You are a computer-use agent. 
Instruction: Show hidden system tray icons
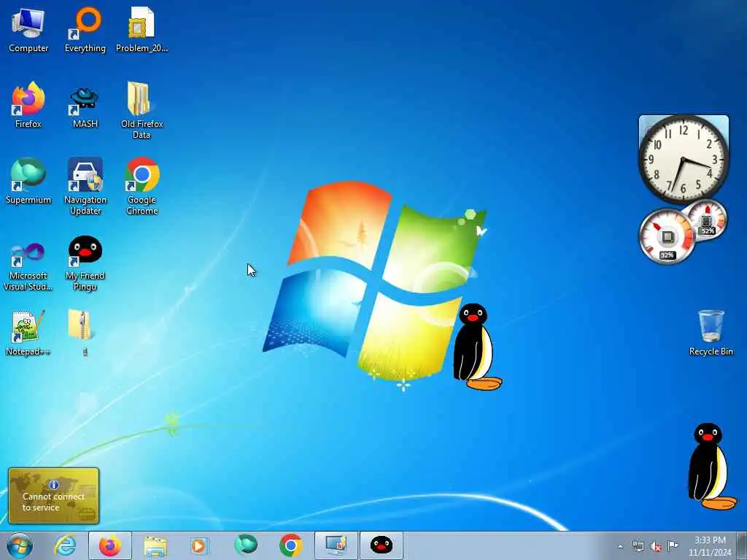tap(620, 546)
